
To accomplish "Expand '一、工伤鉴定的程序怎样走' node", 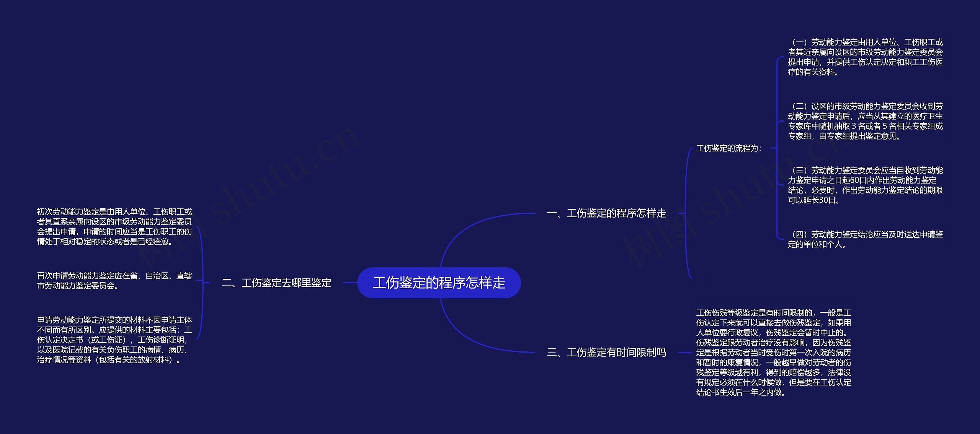I will pyautogui.click(x=605, y=214).
